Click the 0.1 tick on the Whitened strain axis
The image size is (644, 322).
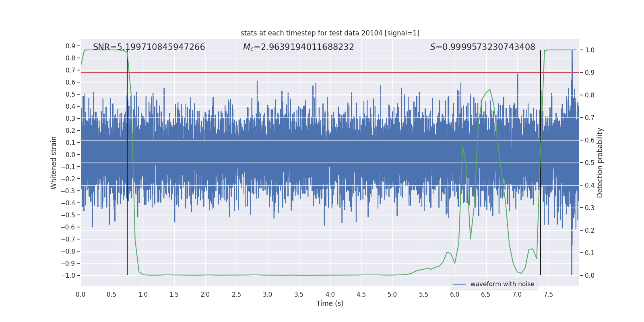[x=71, y=143]
